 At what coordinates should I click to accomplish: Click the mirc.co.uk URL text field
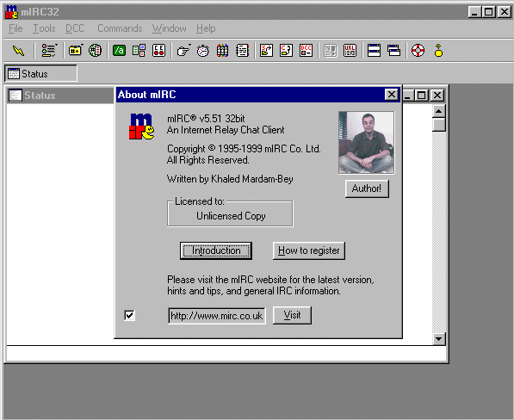pos(217,316)
